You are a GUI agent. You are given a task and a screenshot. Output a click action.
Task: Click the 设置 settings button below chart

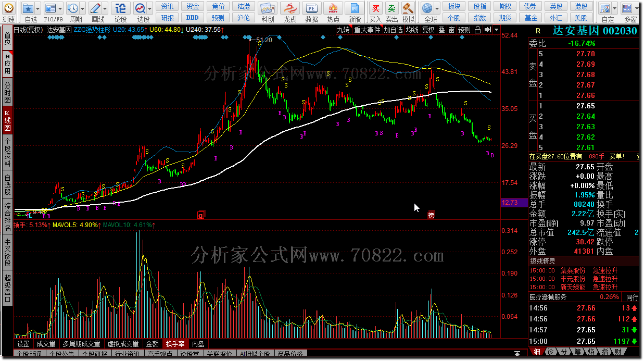[23, 344]
